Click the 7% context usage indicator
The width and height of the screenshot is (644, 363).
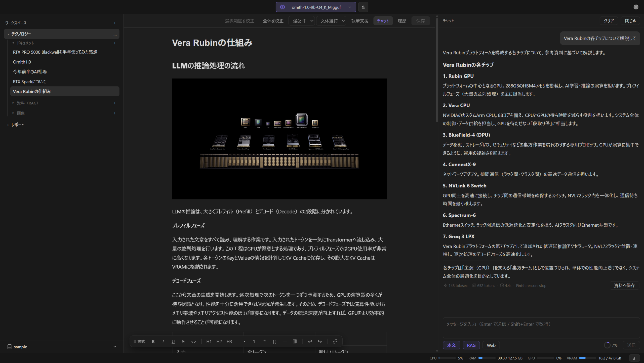tap(611, 345)
